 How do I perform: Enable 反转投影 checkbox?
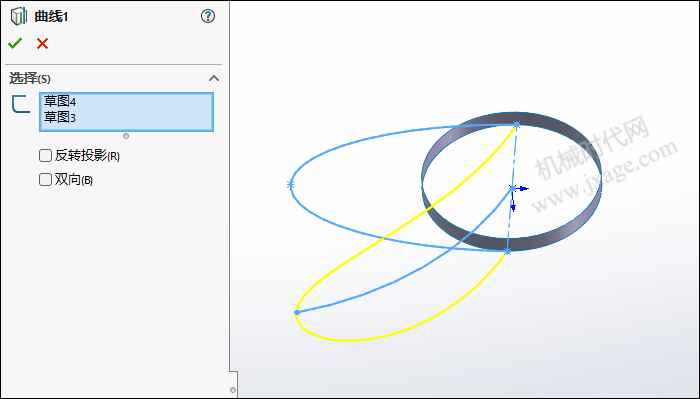point(45,156)
